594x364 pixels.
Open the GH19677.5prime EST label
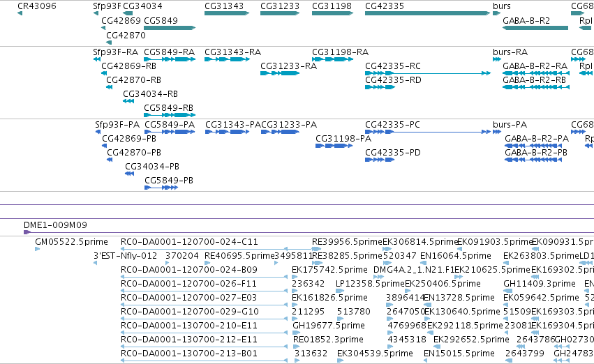coord(329,326)
